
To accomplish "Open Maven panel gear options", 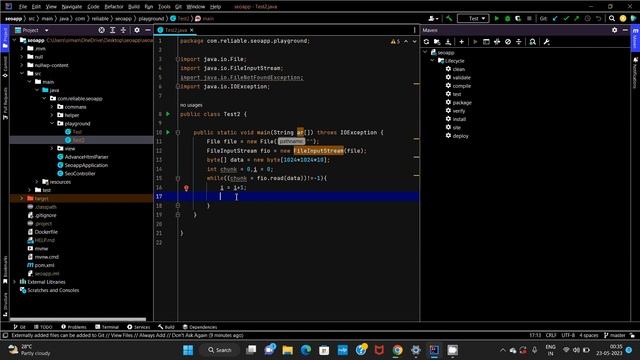I will tap(614, 30).
